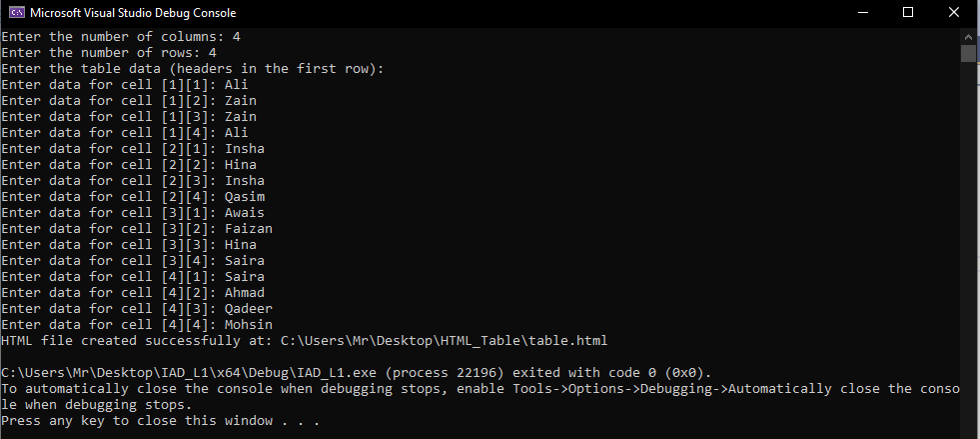
Task: Click the cell [1][1] value Ali
Action: coord(236,84)
